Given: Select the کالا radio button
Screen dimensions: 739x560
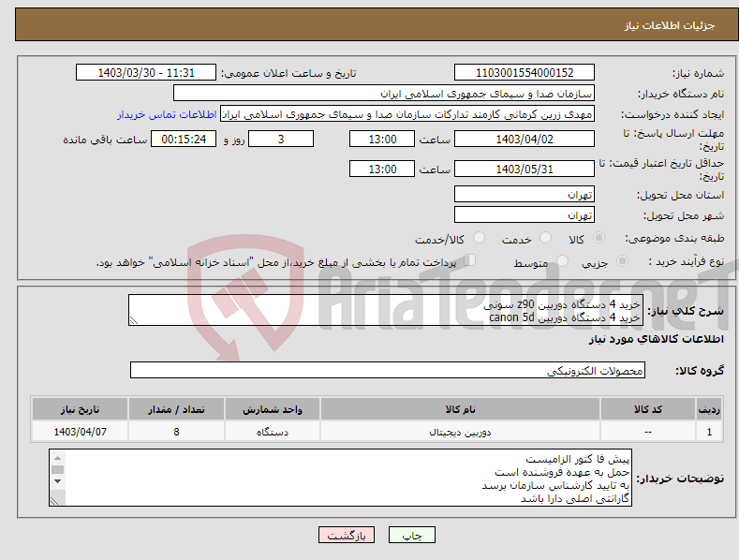Looking at the screenshot, I should click(599, 238).
